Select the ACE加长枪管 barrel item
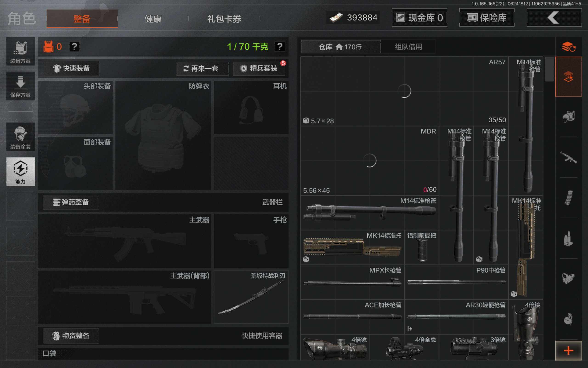Screen dimensions: 588x368 point(352,317)
